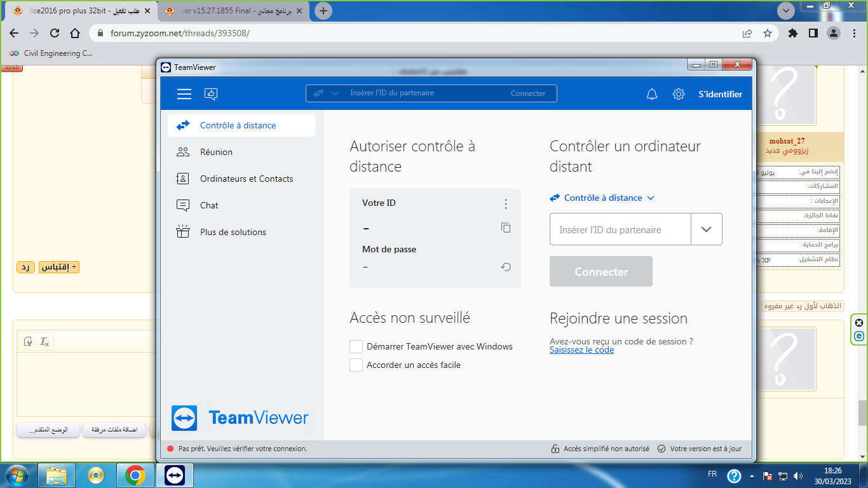Open Réunion in sidebar

[x=241, y=152]
